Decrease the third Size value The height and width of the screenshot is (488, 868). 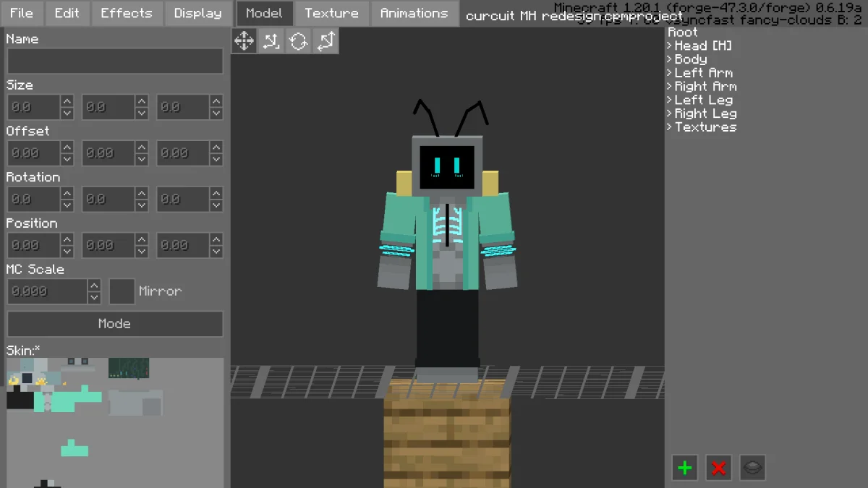pos(216,114)
